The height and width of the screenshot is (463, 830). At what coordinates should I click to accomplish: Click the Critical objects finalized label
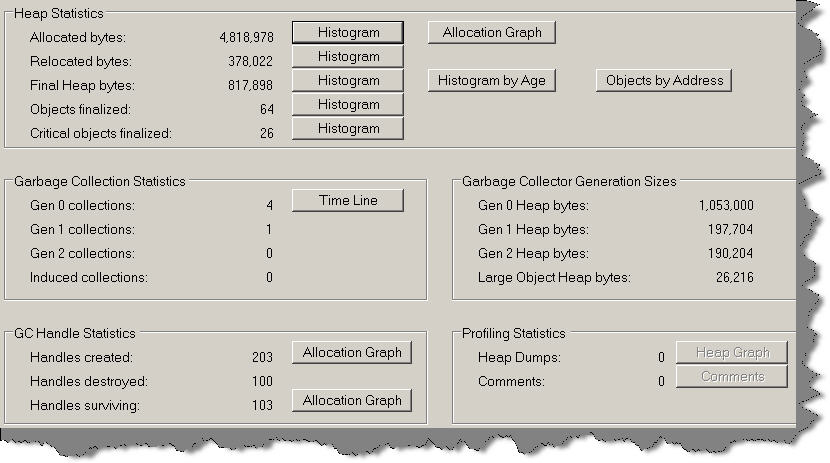101,133
